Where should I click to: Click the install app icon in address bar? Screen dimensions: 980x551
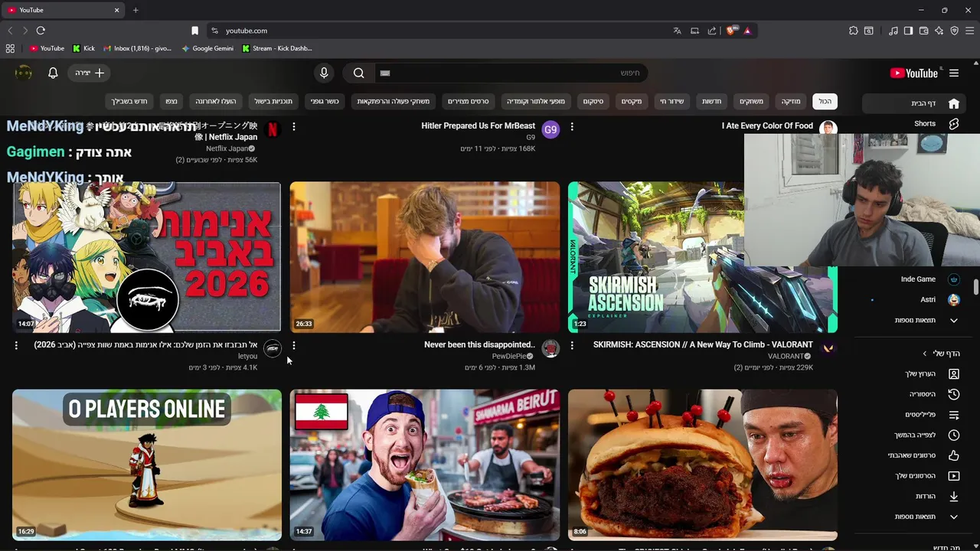click(694, 31)
